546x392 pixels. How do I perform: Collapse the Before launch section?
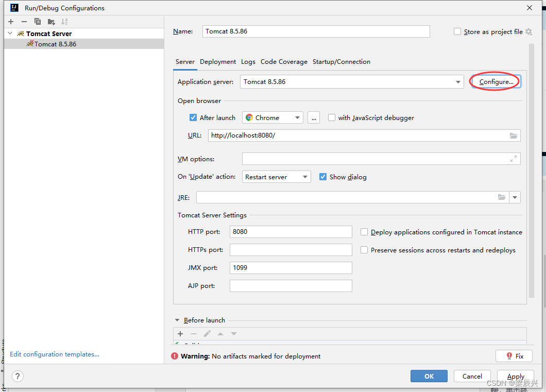click(177, 320)
